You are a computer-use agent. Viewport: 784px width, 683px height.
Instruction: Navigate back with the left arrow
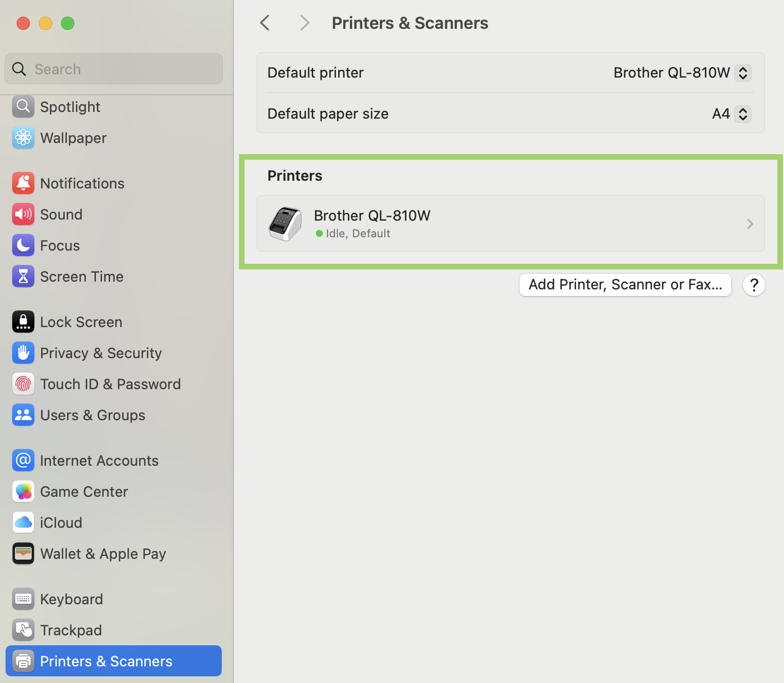coord(264,23)
